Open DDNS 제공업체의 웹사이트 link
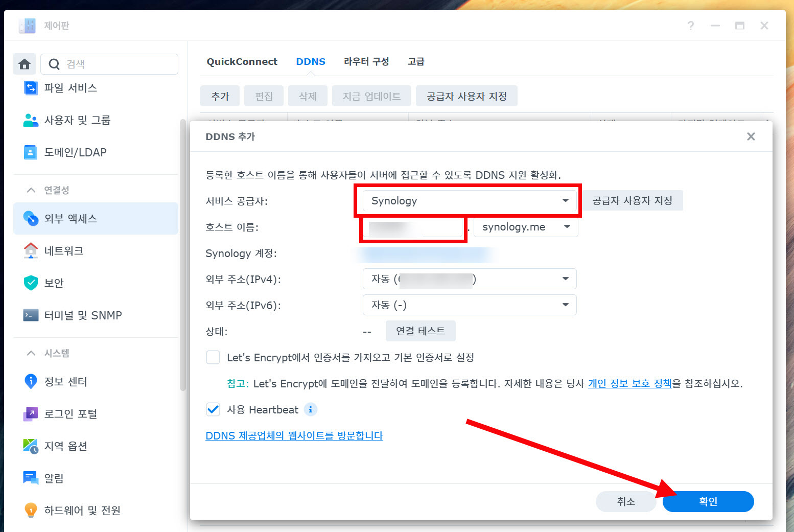794x532 pixels. (294, 435)
